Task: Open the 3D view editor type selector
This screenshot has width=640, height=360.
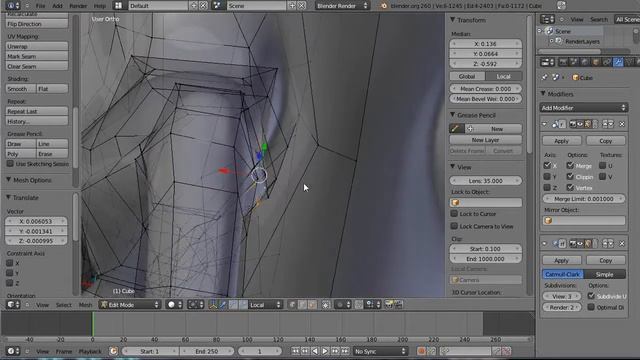Action: pos(13,304)
